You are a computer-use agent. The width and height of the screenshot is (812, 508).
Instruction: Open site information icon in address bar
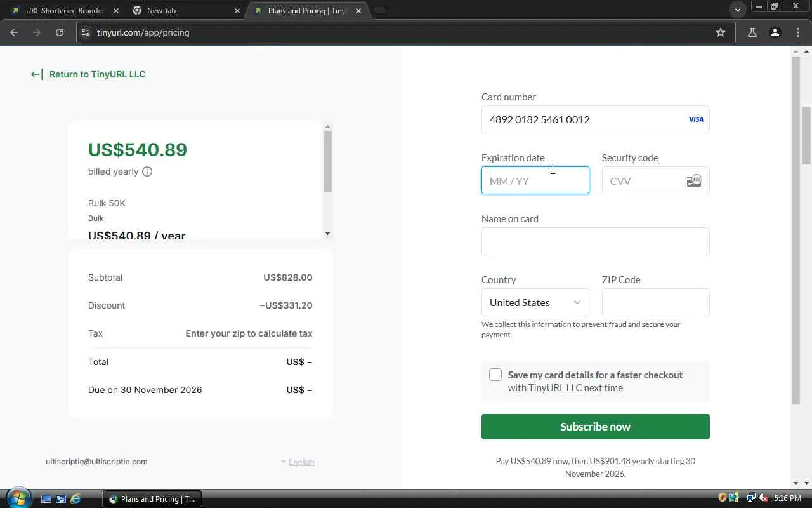coord(86,32)
